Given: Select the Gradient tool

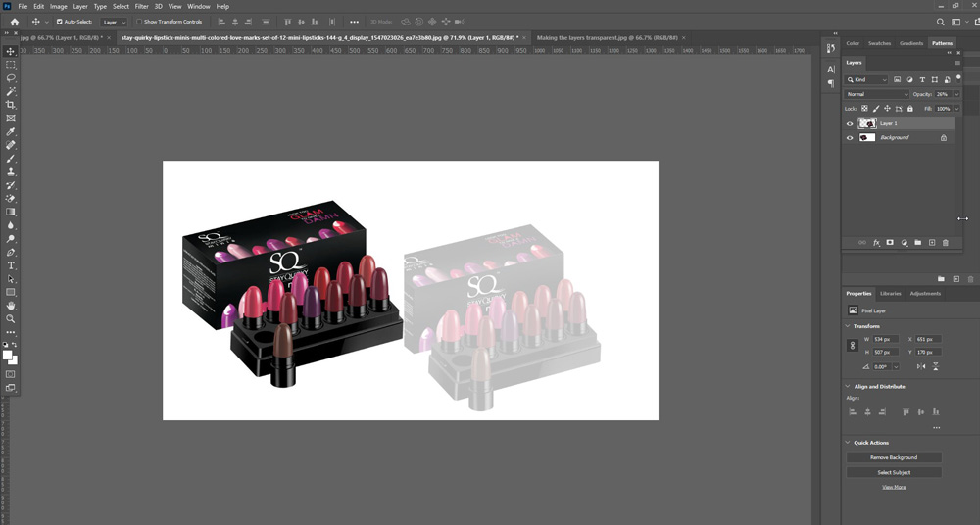Looking at the screenshot, I should pos(11,212).
